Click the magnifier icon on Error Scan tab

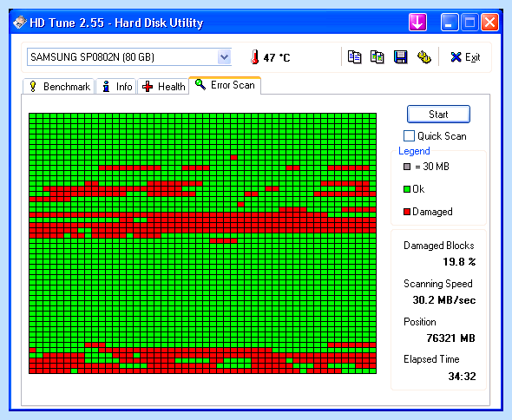coord(200,84)
